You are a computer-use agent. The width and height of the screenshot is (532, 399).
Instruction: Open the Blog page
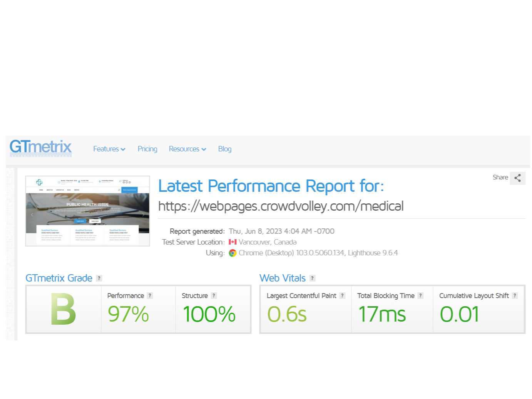coord(225,149)
